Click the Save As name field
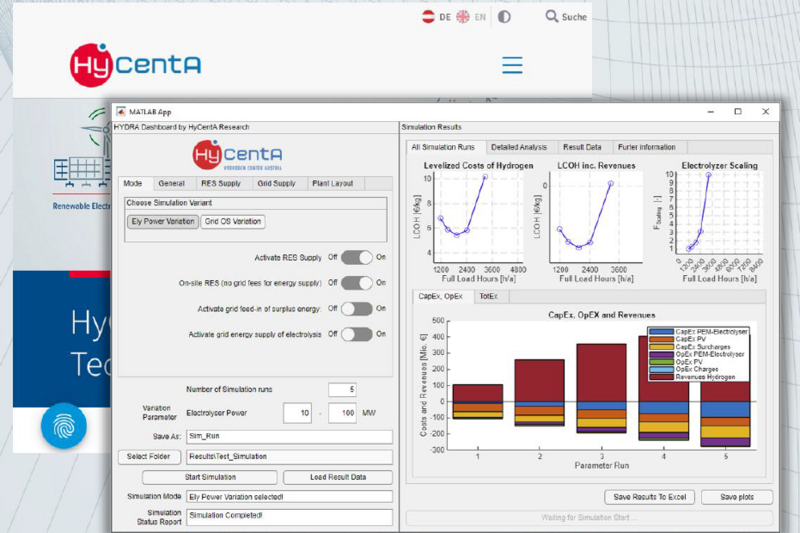This screenshot has width=800, height=533. 289,436
